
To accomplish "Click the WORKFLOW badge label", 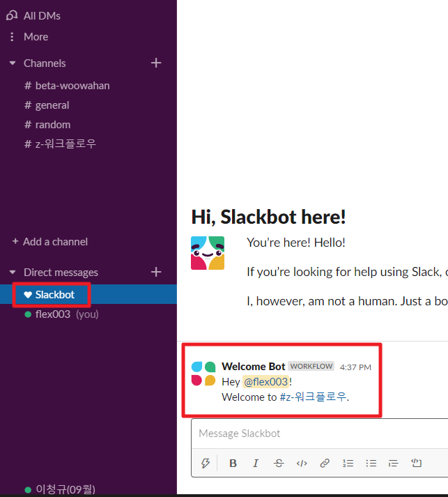I will tap(311, 366).
